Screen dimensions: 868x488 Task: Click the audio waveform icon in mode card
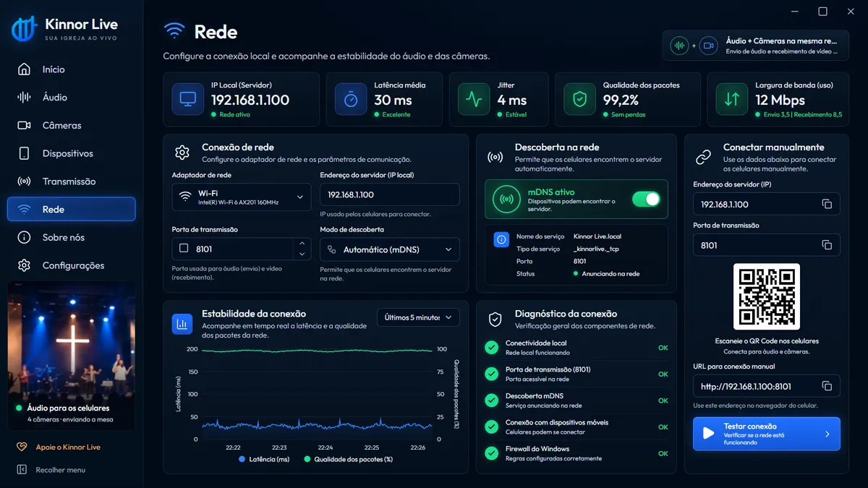pyautogui.click(x=679, y=46)
